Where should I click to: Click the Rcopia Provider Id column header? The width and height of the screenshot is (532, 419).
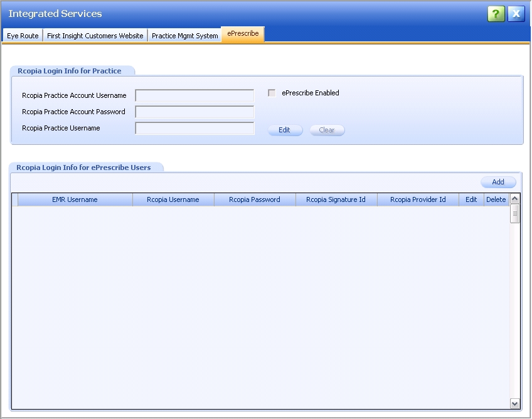418,199
